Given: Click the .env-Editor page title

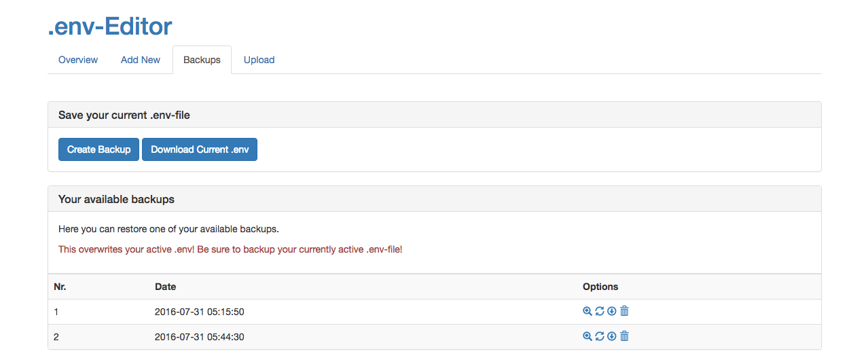Looking at the screenshot, I should tap(110, 26).
